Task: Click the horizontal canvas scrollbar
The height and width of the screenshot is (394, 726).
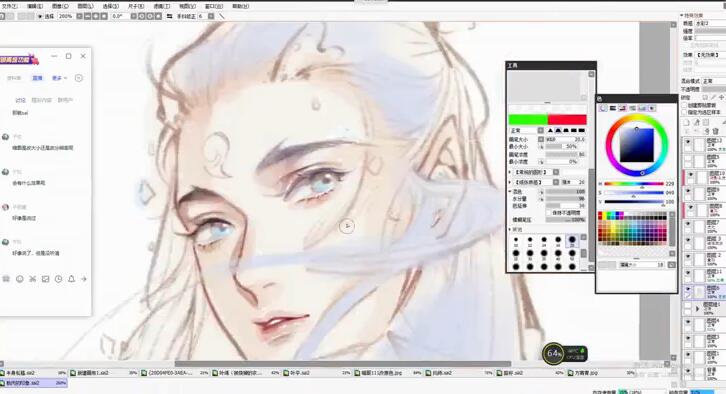Action: pos(343,364)
